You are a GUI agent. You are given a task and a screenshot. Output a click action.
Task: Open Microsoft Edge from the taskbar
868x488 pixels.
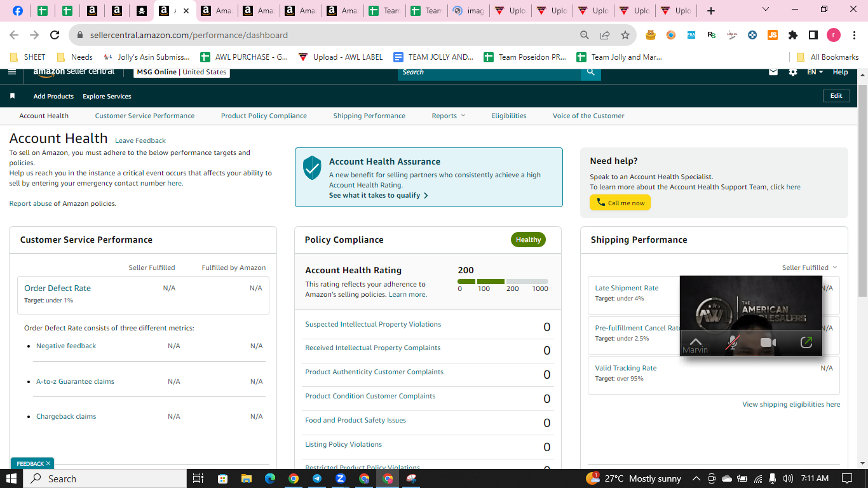coord(269,478)
